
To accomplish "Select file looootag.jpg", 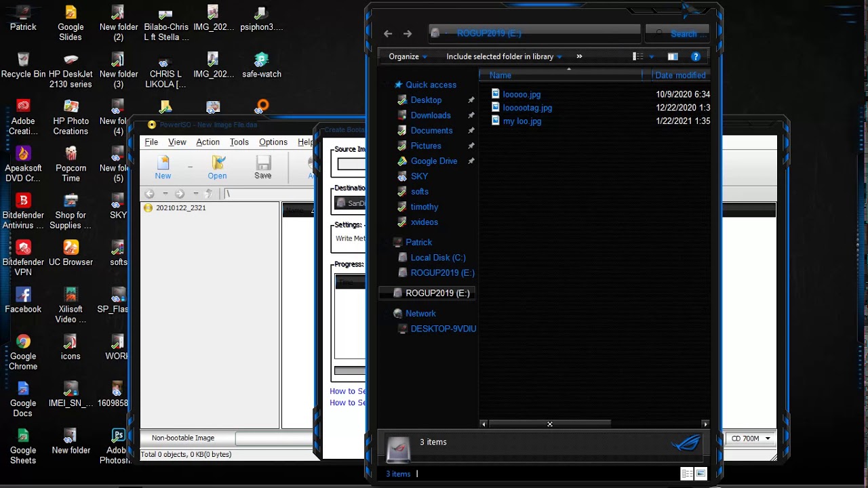I will tap(528, 108).
